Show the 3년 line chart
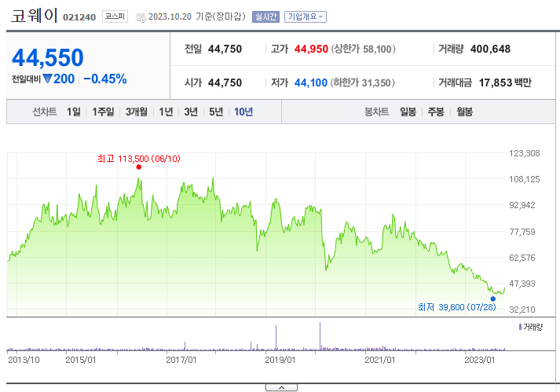560x392 pixels. [191, 112]
